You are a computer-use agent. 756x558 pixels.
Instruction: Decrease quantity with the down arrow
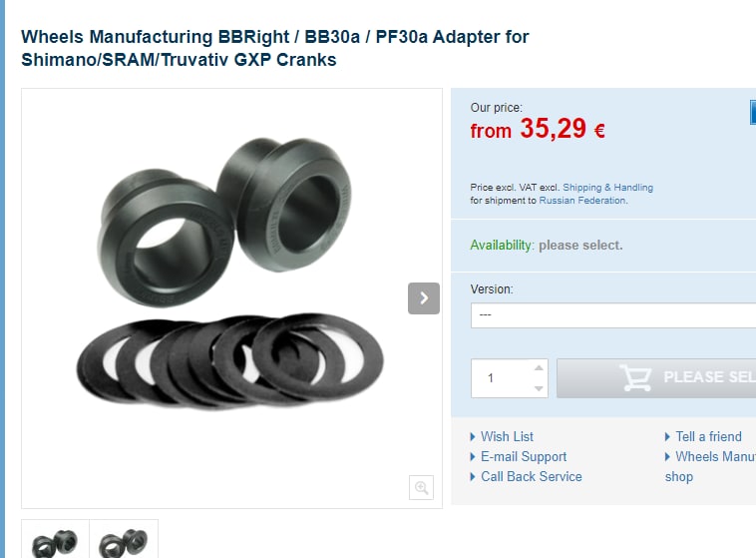click(x=539, y=388)
